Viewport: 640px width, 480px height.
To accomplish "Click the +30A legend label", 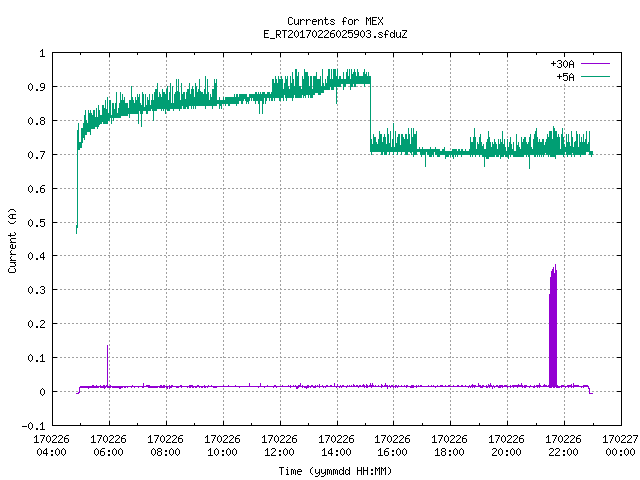I will 562,64.
